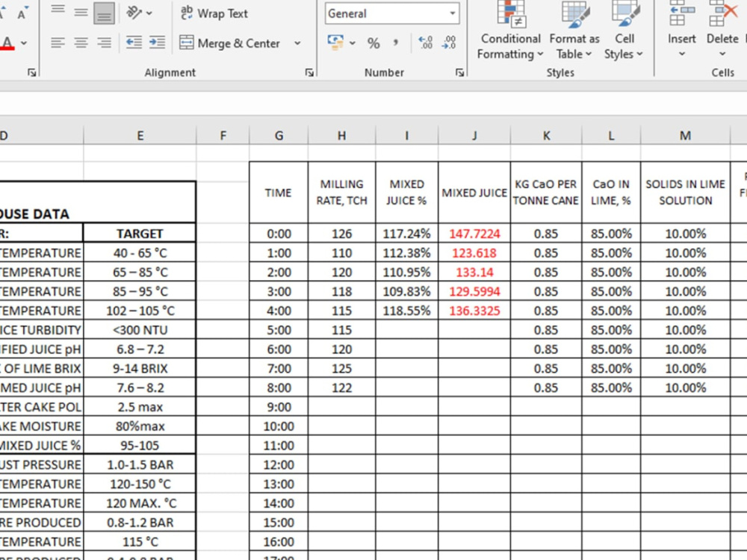The image size is (747, 560).
Task: Expand the Font Color dropdown arrow
Action: point(24,43)
